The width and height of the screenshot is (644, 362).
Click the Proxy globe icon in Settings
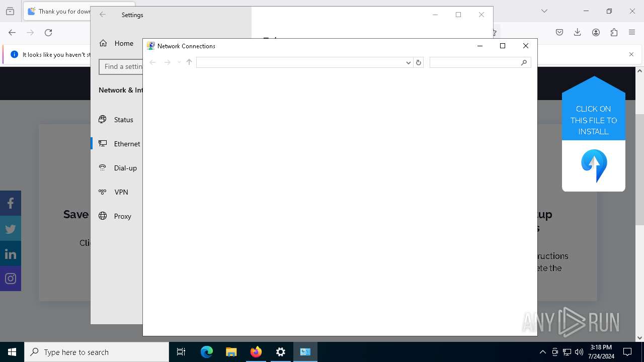click(x=103, y=216)
